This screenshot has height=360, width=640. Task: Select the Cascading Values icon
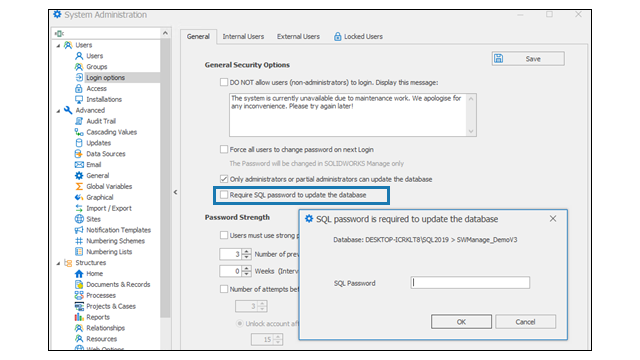(79, 132)
